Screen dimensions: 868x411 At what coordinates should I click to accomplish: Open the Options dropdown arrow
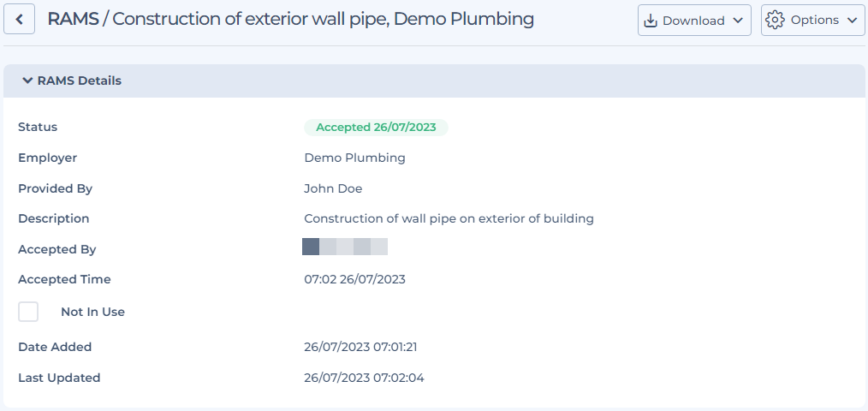(x=852, y=21)
